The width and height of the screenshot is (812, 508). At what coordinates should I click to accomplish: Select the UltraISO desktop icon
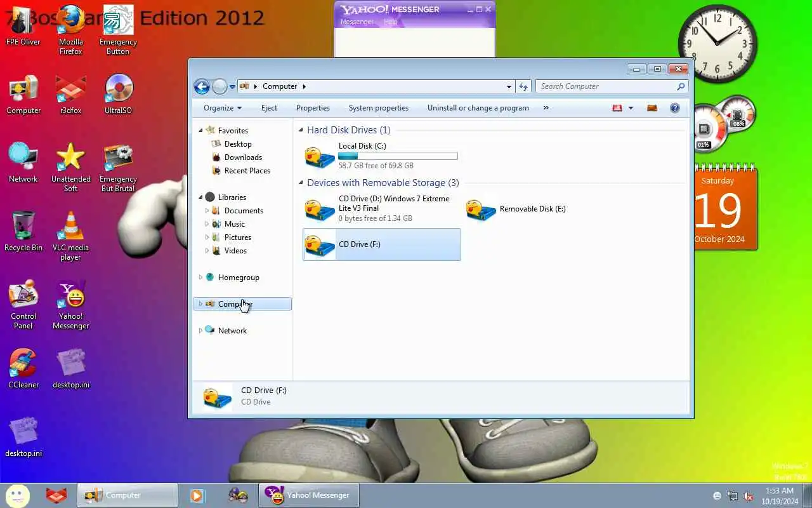(x=118, y=95)
